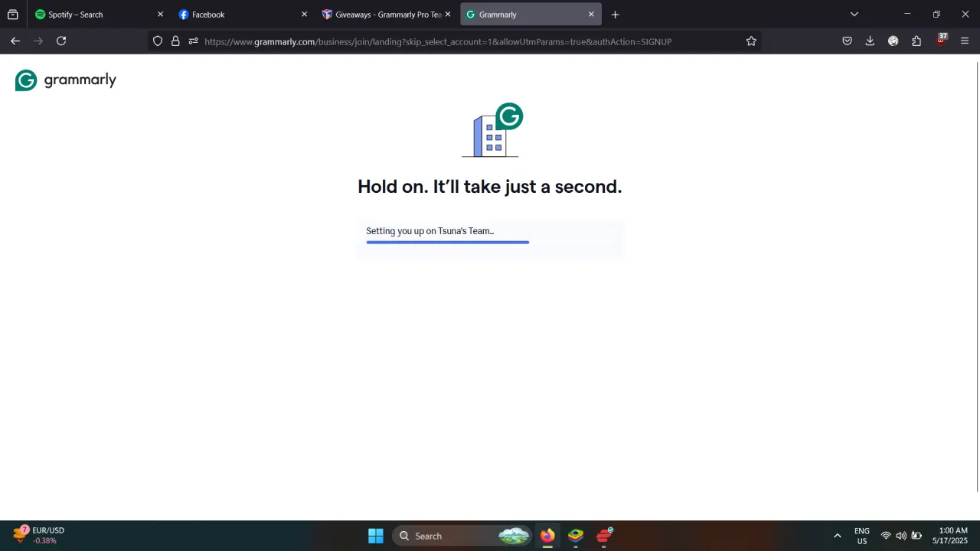Click the taskbar Search box
Screen dimensions: 980x551
tap(462, 536)
